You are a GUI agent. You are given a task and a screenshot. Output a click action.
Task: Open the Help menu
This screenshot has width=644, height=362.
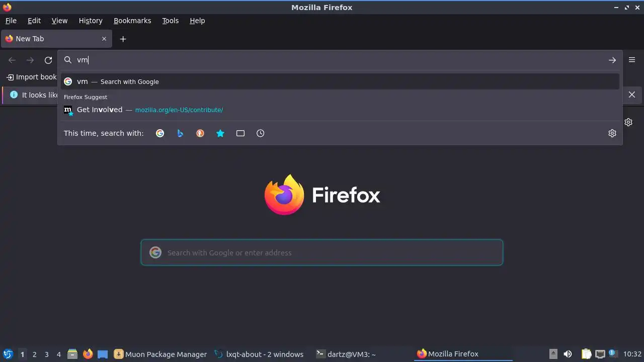[x=197, y=21]
